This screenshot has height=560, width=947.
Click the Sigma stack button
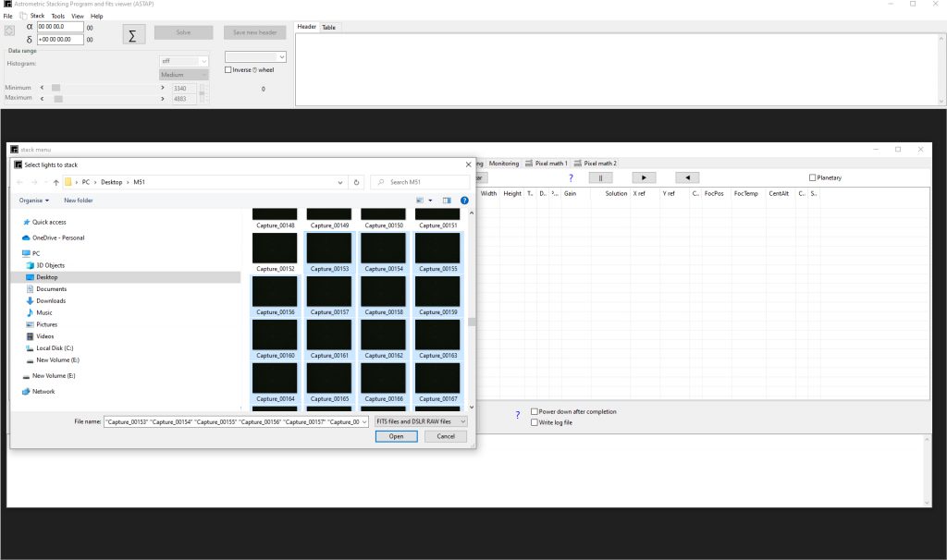(x=133, y=35)
